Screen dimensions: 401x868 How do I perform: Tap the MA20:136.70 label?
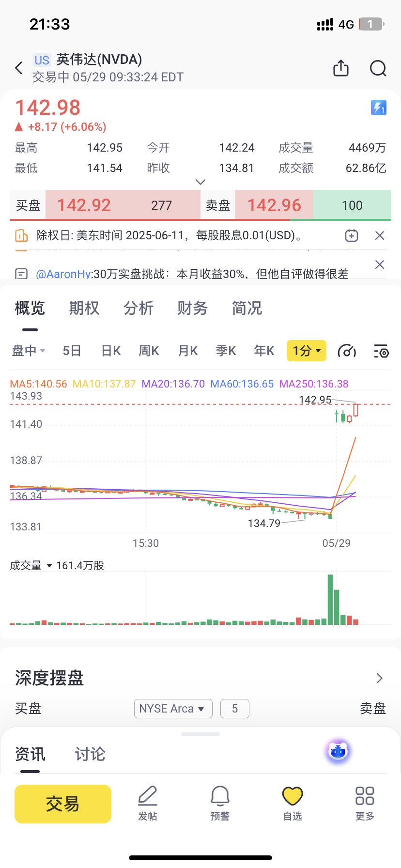coord(173,384)
